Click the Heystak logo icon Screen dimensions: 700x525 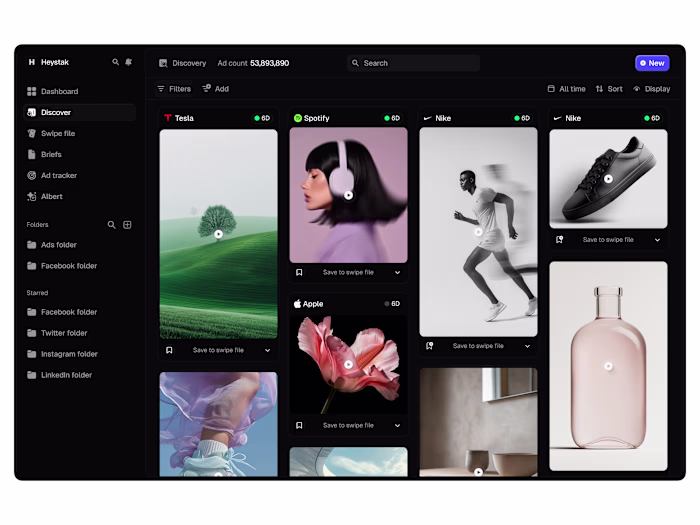click(32, 62)
